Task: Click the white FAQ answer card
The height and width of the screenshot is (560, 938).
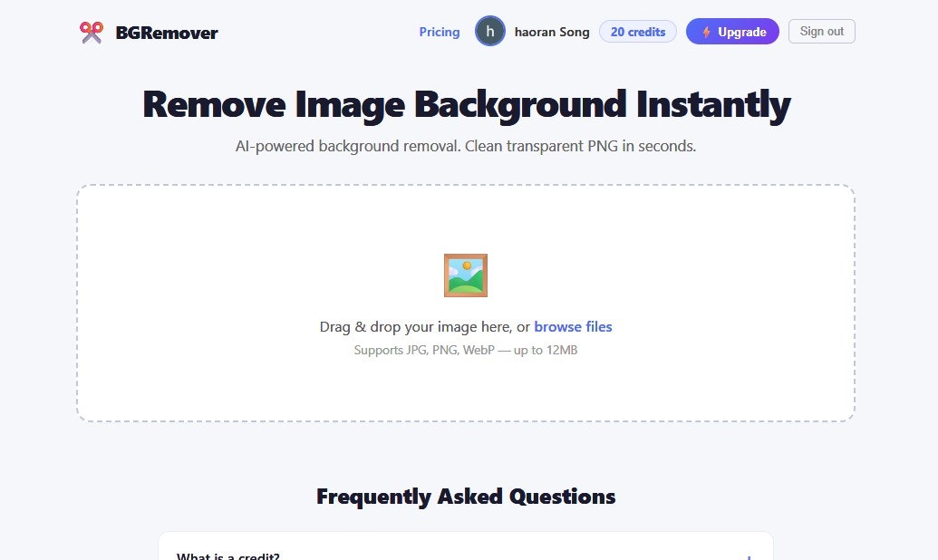Action: click(466, 544)
